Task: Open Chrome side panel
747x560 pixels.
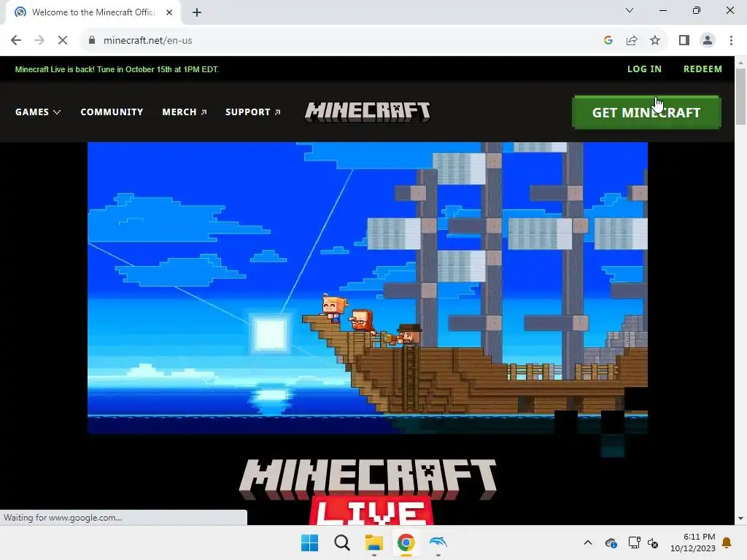Action: (x=684, y=41)
